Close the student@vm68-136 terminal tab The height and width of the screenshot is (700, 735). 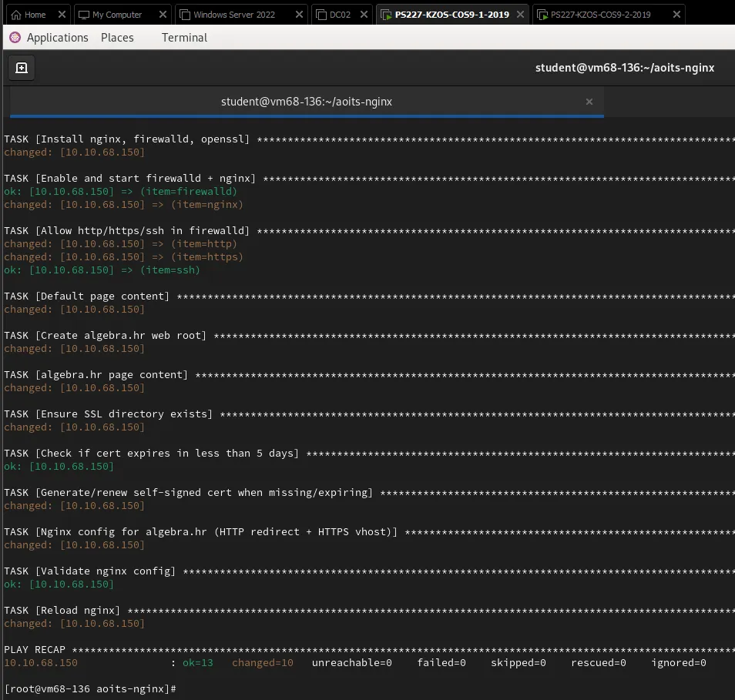click(x=589, y=101)
